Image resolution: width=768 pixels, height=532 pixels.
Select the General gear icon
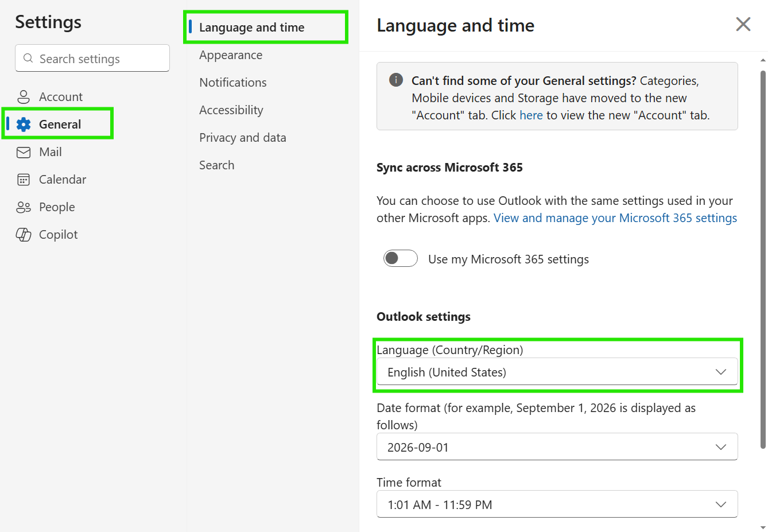tap(24, 124)
